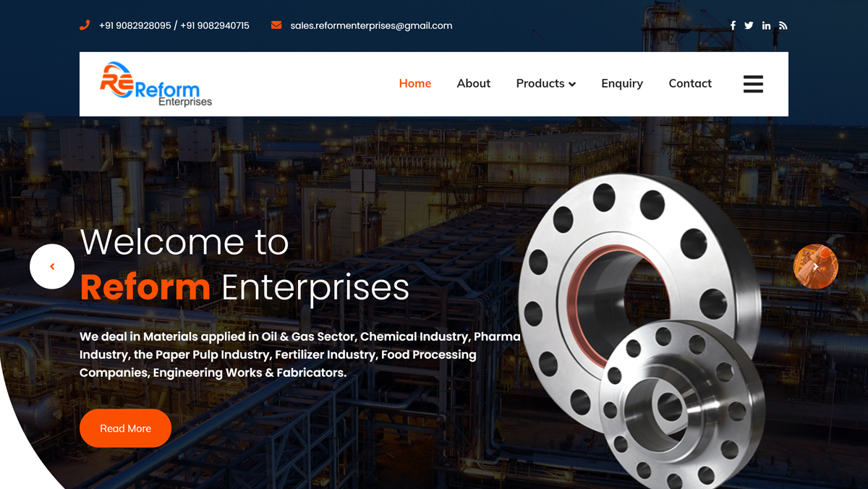Image resolution: width=868 pixels, height=489 pixels.
Task: Go to next slide via orange thumbnail
Action: (816, 267)
